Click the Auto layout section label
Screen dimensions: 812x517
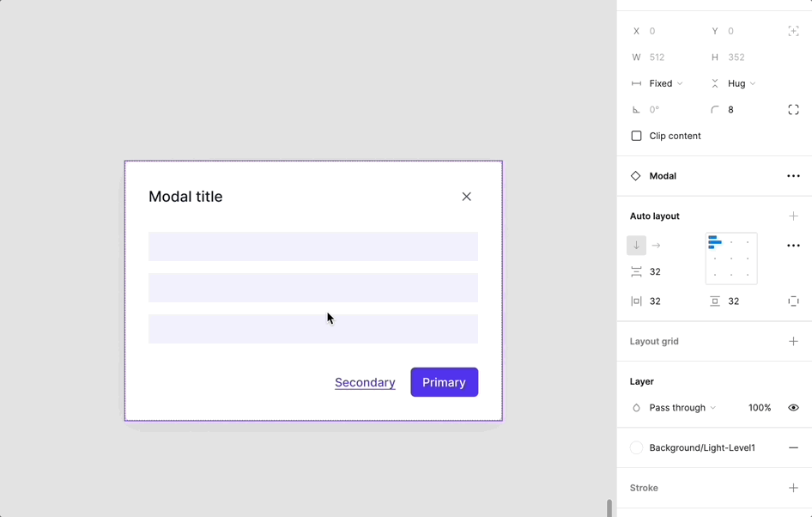pos(655,216)
